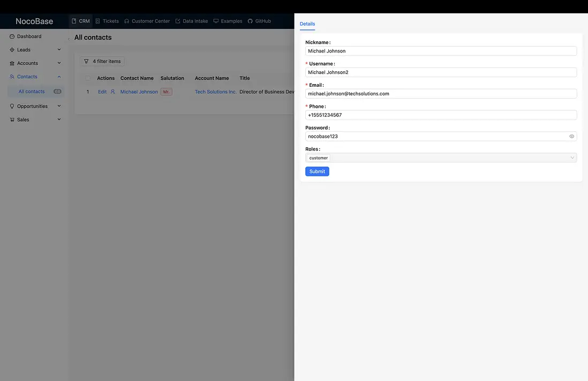Select the Leads compass icon
Image resolution: width=588 pixels, height=381 pixels.
pos(12,49)
